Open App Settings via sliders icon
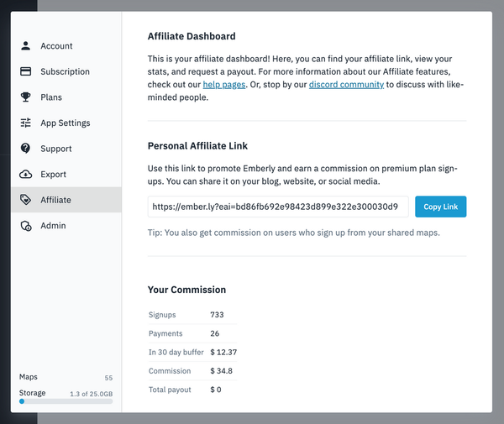504x424 pixels. click(x=25, y=123)
